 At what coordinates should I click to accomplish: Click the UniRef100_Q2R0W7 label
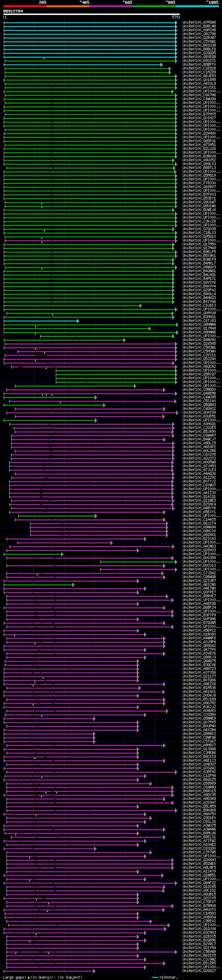tap(199, 38)
